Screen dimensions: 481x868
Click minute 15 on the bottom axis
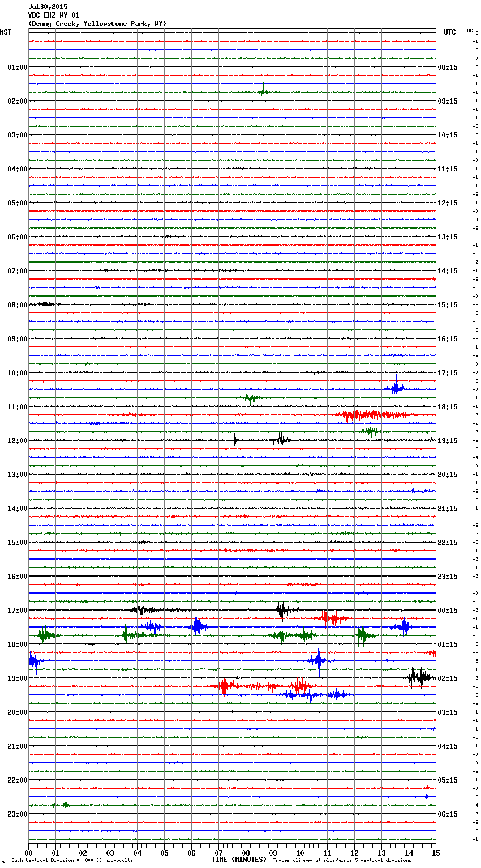coord(435,853)
